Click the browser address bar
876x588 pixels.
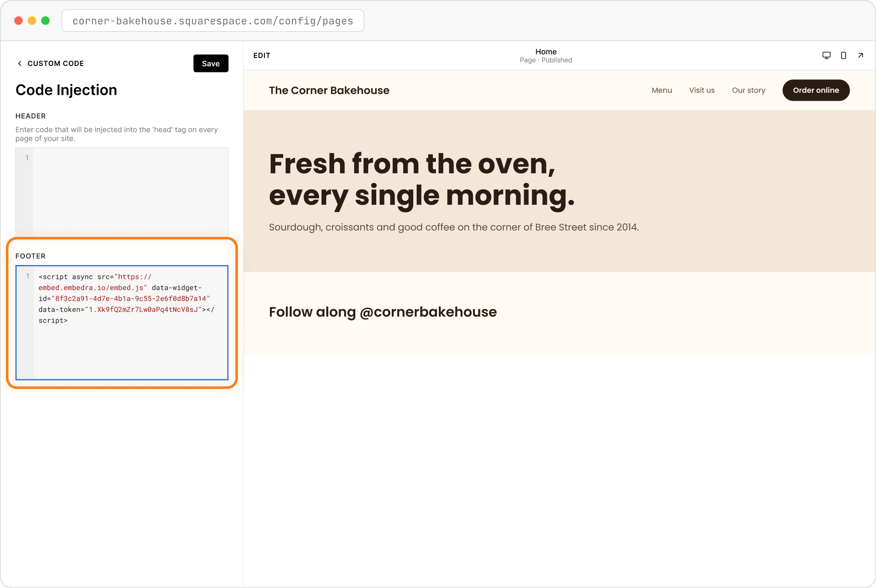213,21
